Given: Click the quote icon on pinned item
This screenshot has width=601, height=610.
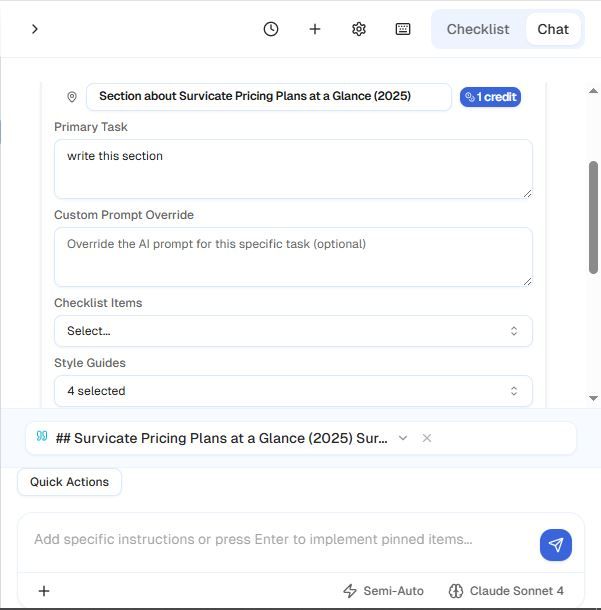Looking at the screenshot, I should pos(42,436).
